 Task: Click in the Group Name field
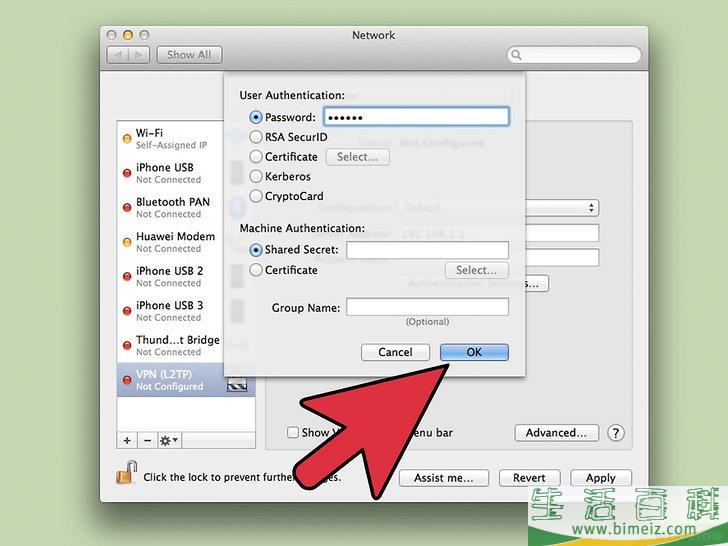(427, 308)
